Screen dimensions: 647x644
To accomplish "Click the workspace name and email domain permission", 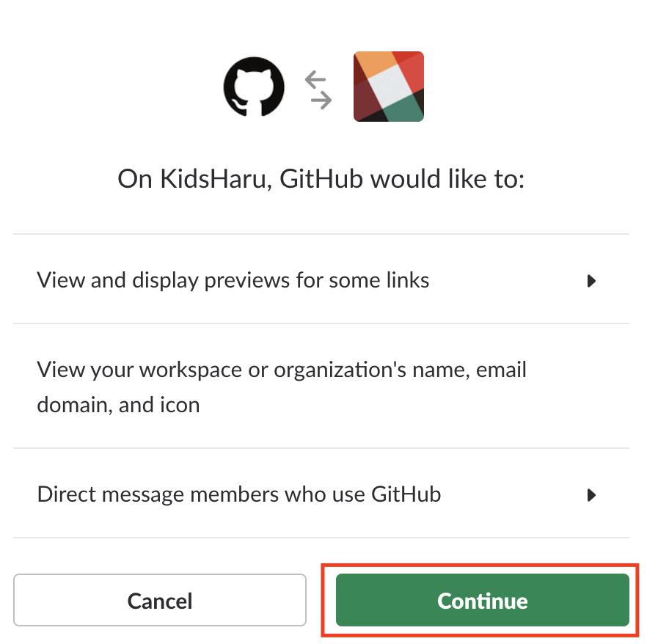I will [x=282, y=370].
